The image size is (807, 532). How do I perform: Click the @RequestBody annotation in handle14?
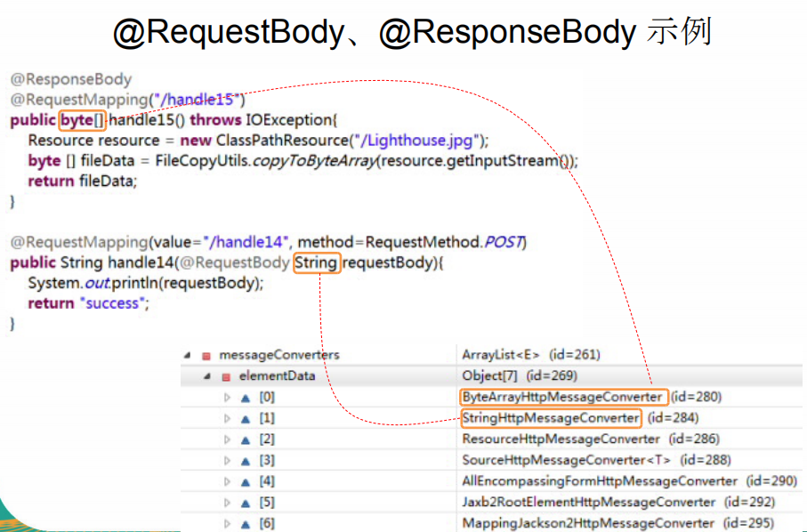coord(234,263)
